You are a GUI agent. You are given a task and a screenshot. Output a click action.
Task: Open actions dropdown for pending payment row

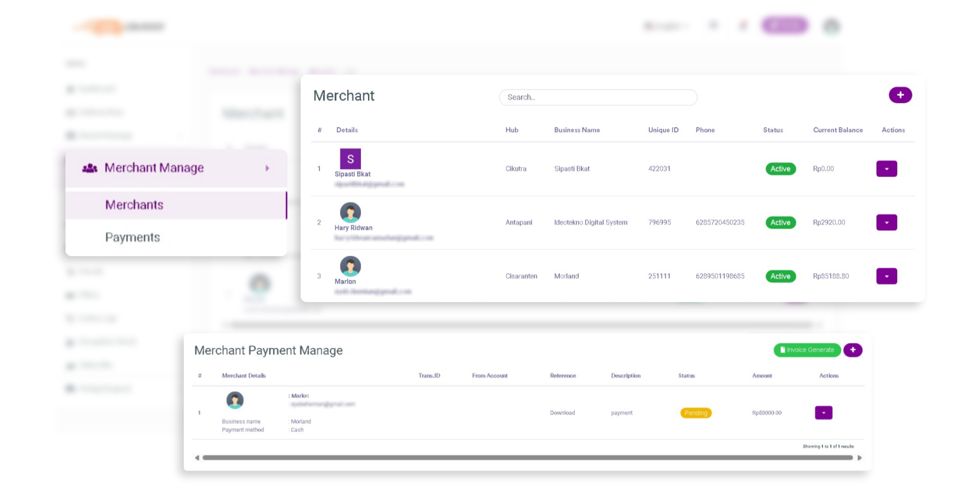pos(823,413)
